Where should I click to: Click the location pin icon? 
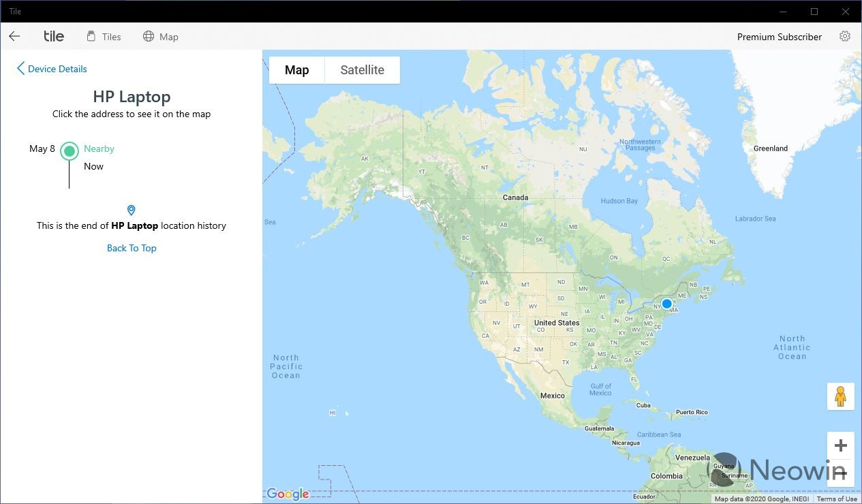pyautogui.click(x=132, y=210)
